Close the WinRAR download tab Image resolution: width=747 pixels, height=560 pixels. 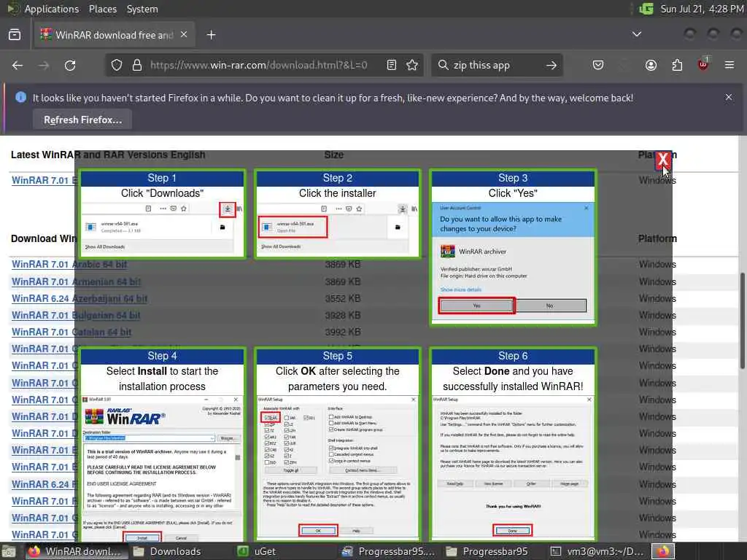184,35
